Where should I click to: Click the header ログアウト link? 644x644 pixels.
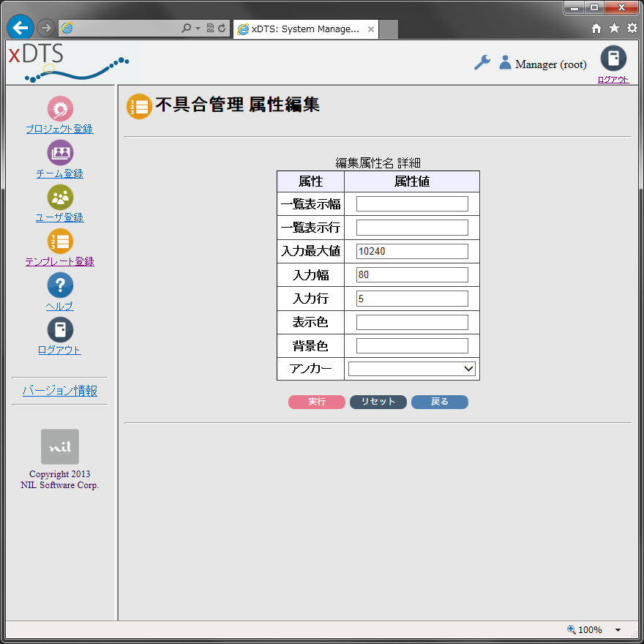[x=613, y=79]
